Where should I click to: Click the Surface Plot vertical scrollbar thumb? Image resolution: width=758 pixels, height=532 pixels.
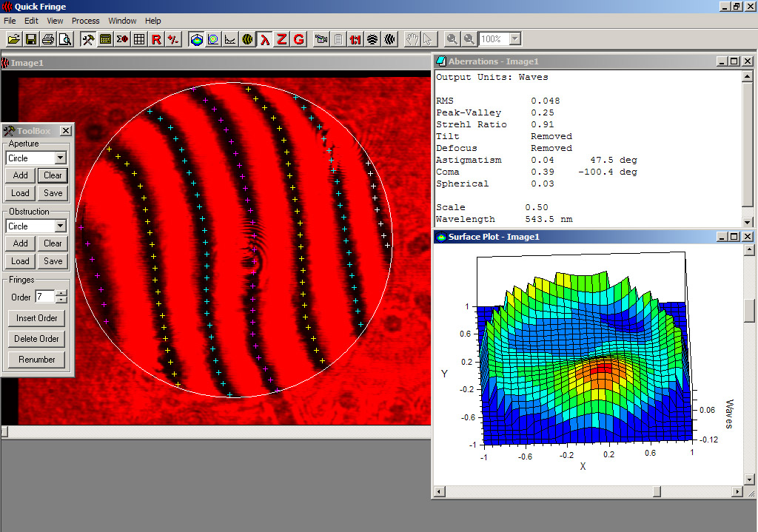749,311
